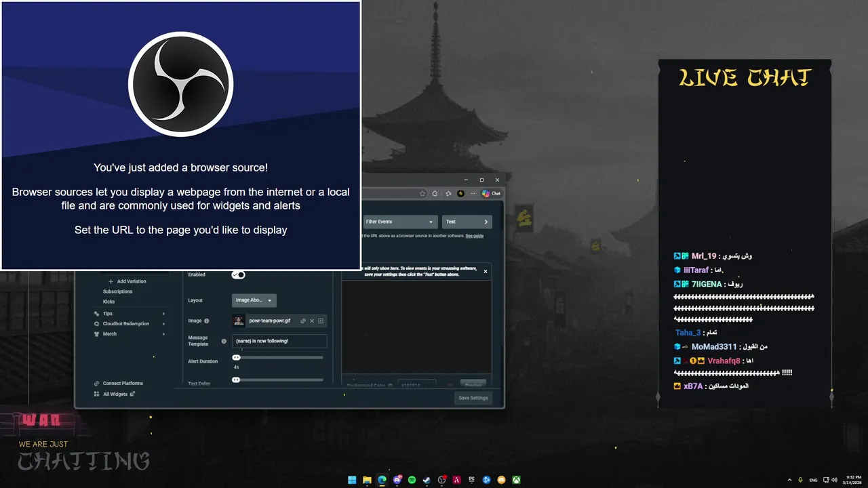Click the OBS Studio taskbar icon

click(441, 480)
